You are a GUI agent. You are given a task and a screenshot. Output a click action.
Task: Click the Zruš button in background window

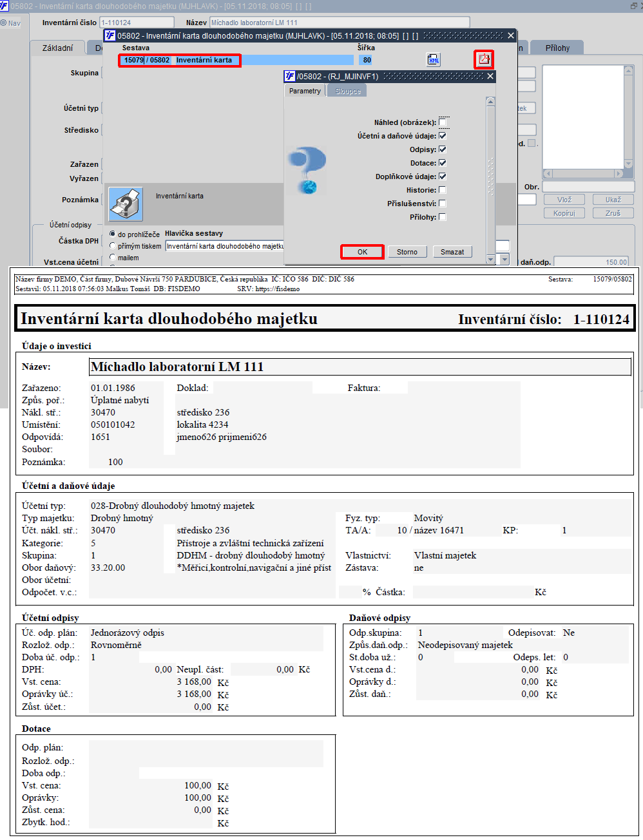point(613,213)
